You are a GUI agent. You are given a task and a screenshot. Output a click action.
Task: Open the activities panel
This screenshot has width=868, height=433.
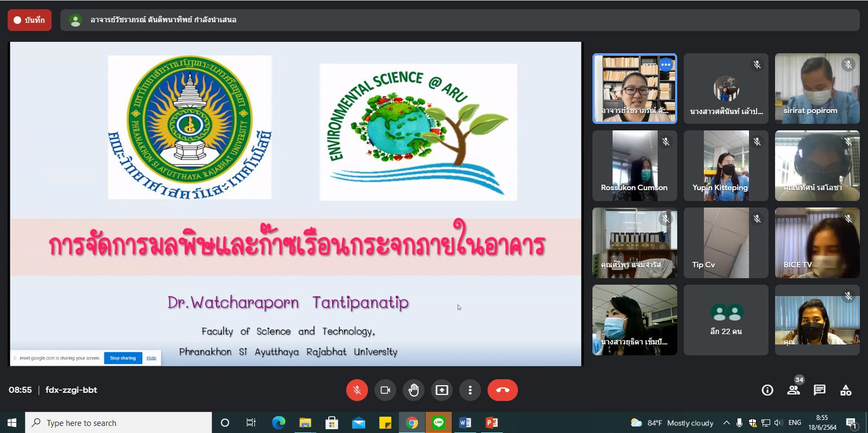[x=846, y=390]
